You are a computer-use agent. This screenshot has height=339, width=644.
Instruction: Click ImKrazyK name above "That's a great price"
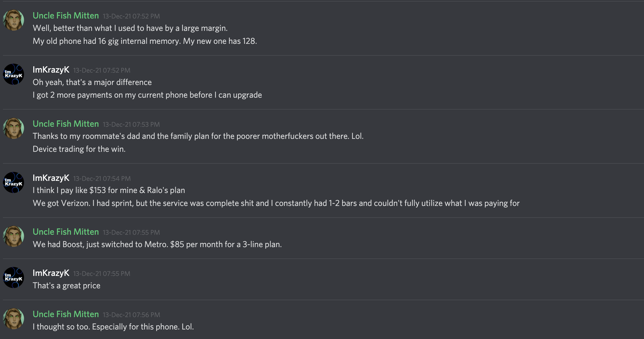(x=51, y=273)
